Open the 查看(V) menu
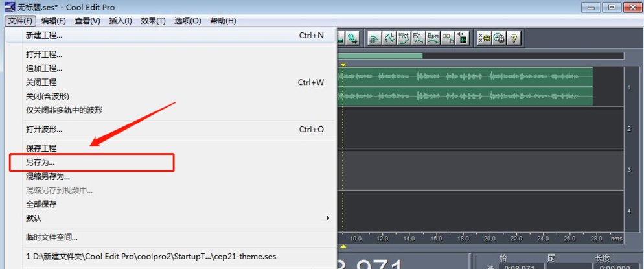The image size is (644, 269). click(x=87, y=21)
